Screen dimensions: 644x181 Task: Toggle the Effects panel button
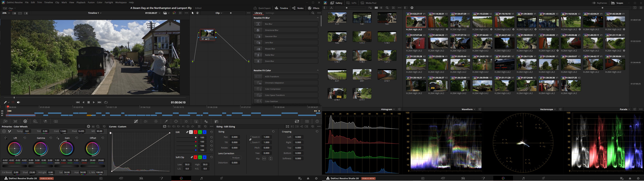pos(314,8)
